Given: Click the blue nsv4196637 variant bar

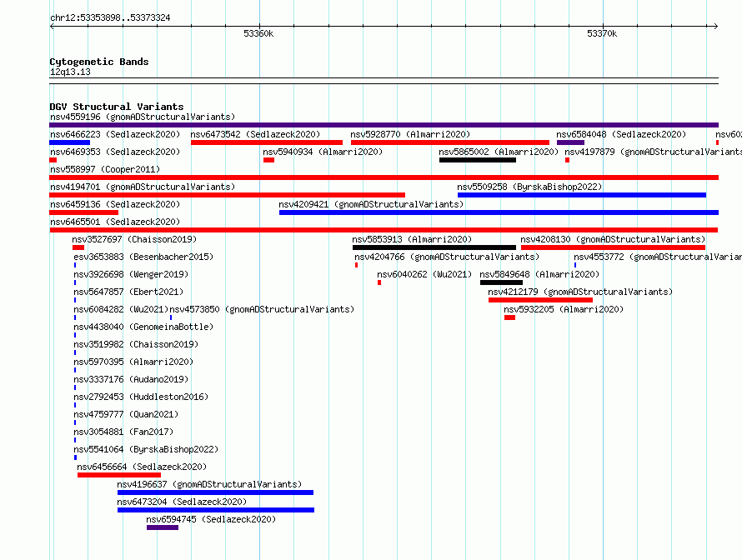Looking at the screenshot, I should point(215,492).
